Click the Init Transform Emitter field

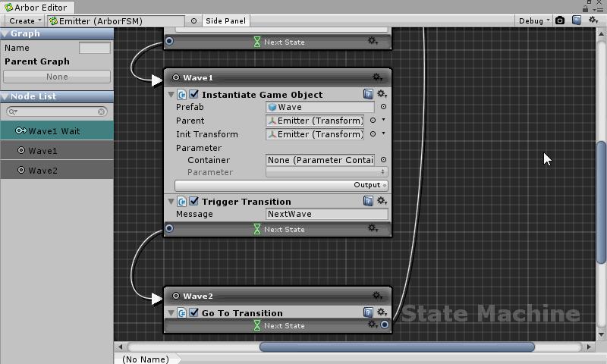coord(315,134)
